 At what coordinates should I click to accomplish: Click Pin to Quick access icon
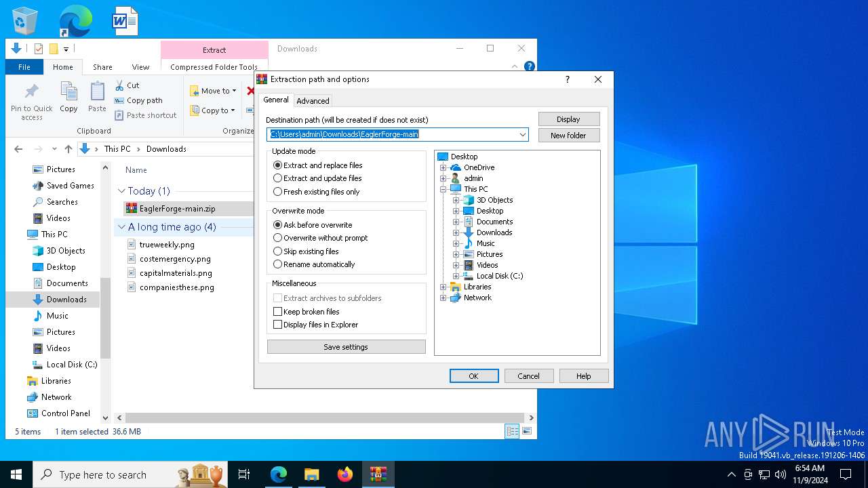32,91
